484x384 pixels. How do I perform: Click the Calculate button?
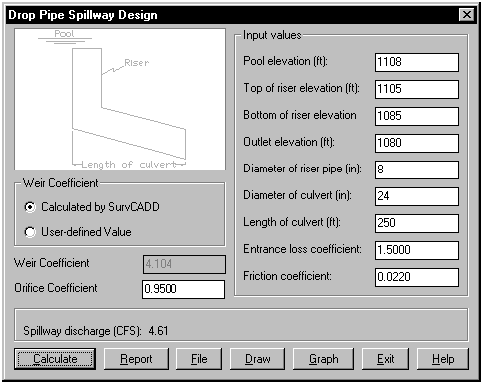[x=55, y=359]
